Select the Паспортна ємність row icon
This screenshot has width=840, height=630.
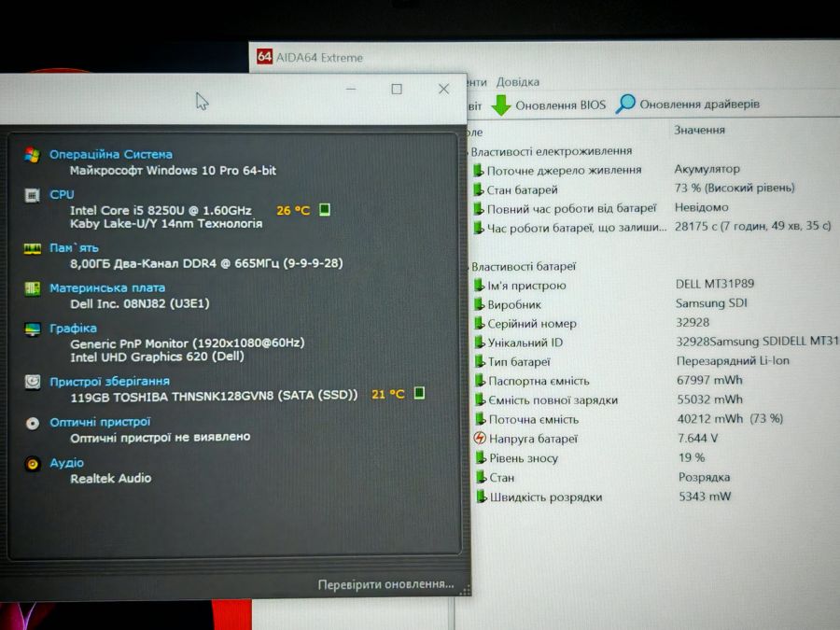481,381
